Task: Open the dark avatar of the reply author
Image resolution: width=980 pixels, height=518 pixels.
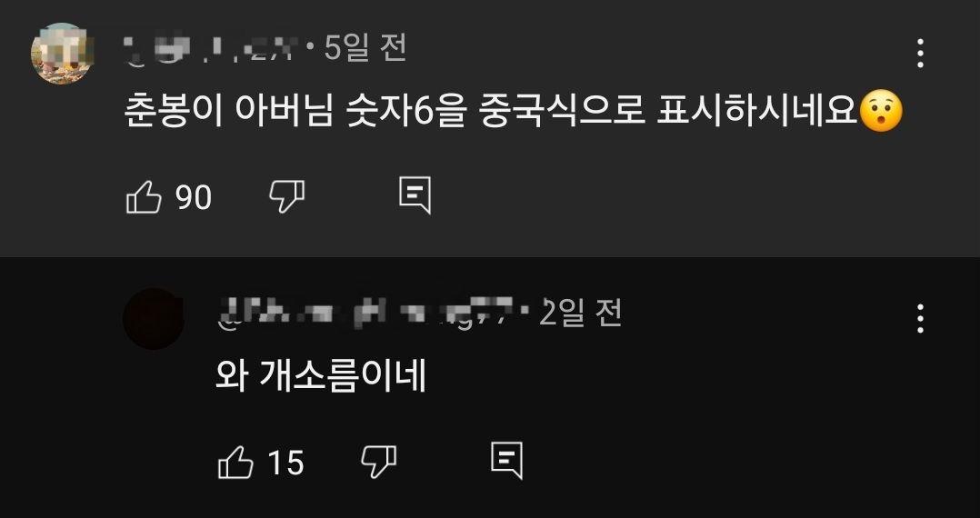Action: click(153, 319)
